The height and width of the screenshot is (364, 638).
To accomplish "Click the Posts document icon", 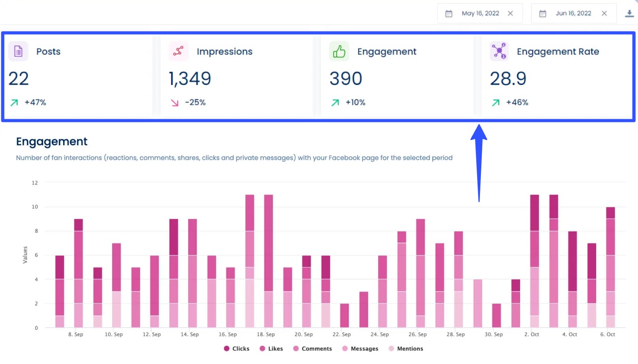I will pos(18,51).
